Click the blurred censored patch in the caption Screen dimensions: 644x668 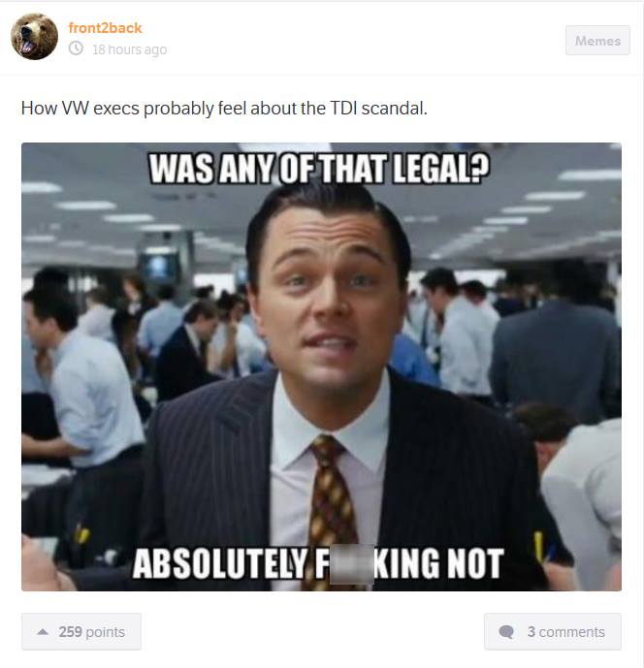[x=352, y=565]
